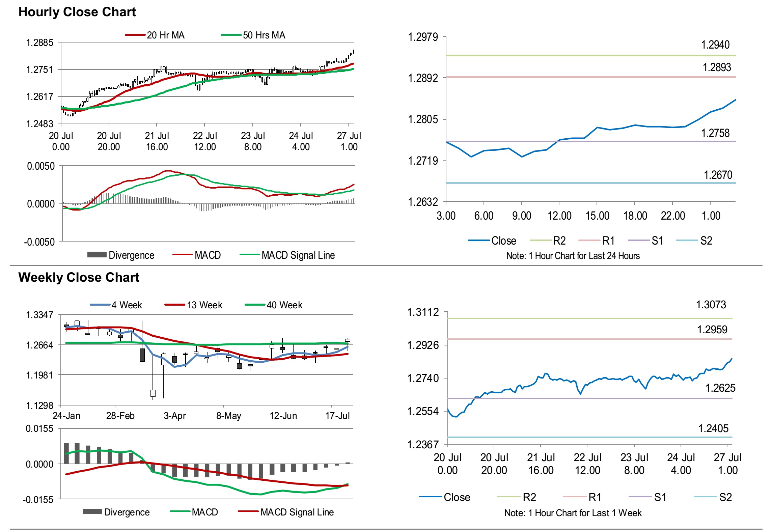773x532 pixels.
Task: Click the note 1 Hour Chart for Last 1 Week
Action: (573, 513)
